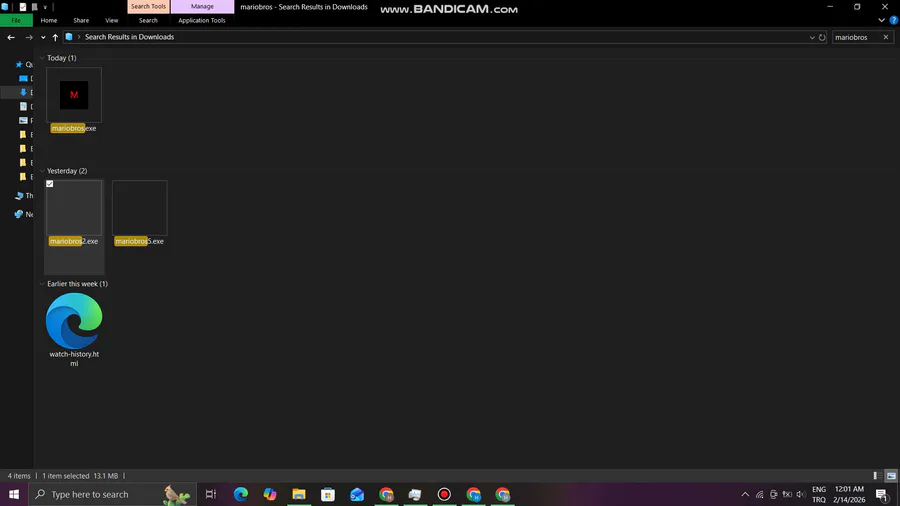
Task: Open File Explorer from the taskbar
Action: (298, 494)
